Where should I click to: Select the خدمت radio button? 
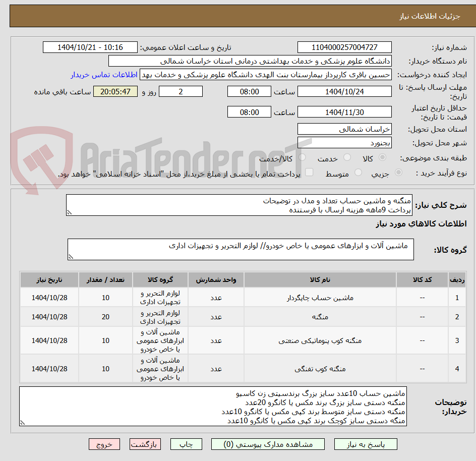(x=347, y=157)
